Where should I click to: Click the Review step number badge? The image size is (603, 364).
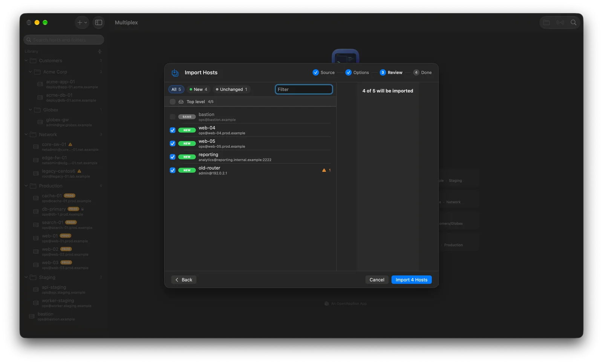click(x=383, y=73)
